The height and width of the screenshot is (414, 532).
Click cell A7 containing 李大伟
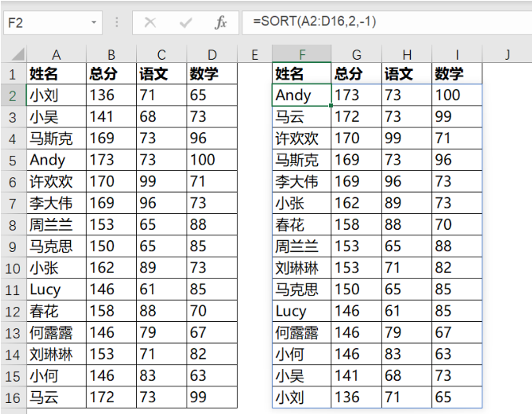click(x=57, y=203)
